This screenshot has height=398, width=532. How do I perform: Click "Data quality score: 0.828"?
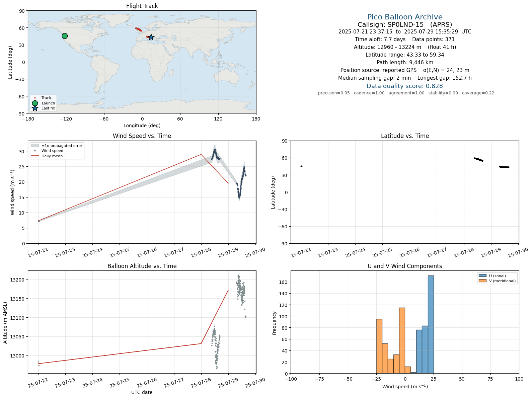405,86
